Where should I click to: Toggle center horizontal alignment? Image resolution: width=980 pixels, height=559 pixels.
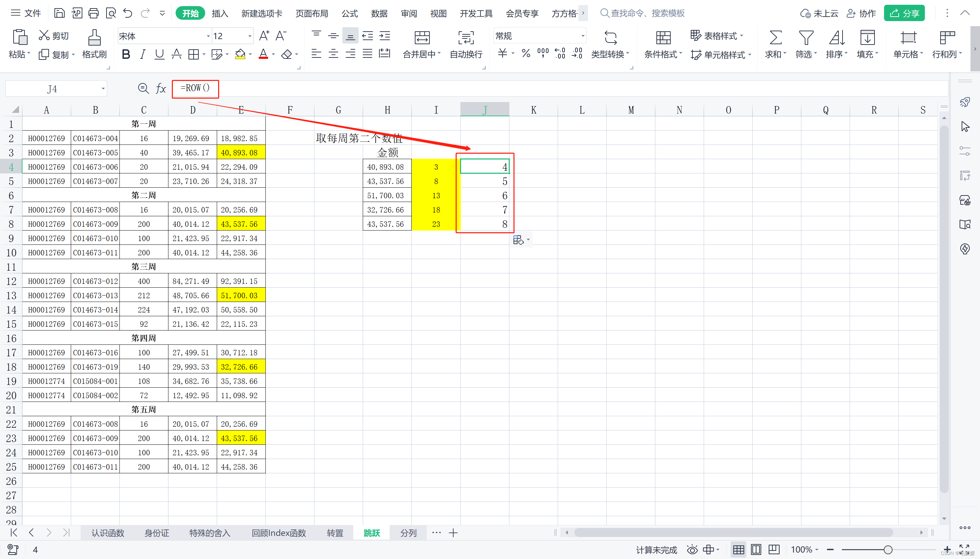[333, 53]
